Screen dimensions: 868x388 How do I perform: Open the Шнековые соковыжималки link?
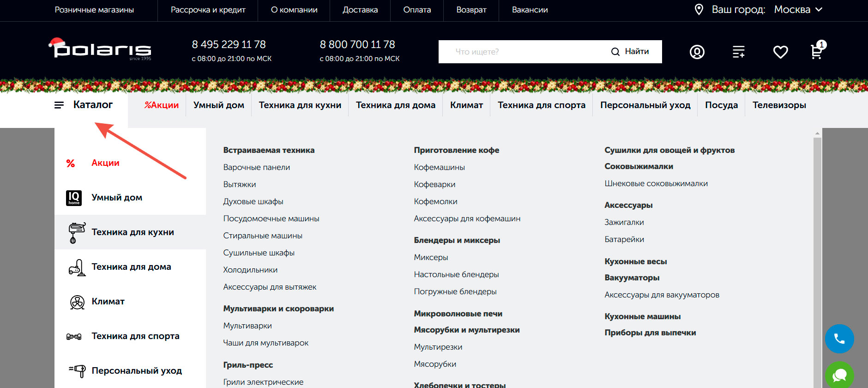pos(656,183)
